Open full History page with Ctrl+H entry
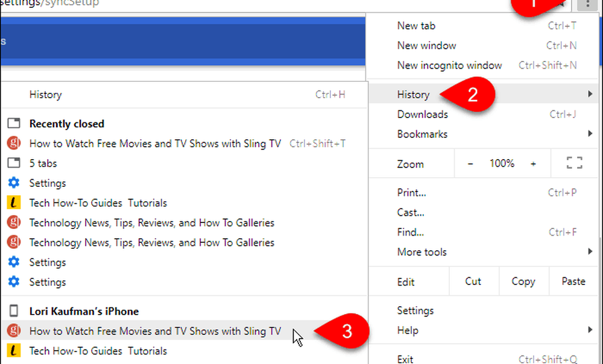The image size is (603, 364). point(46,95)
